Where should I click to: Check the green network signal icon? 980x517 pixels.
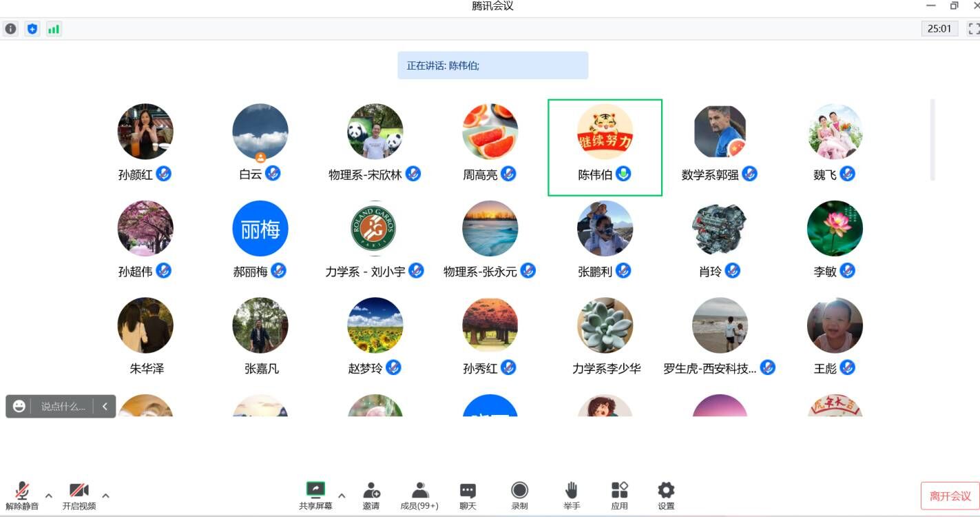coord(54,29)
